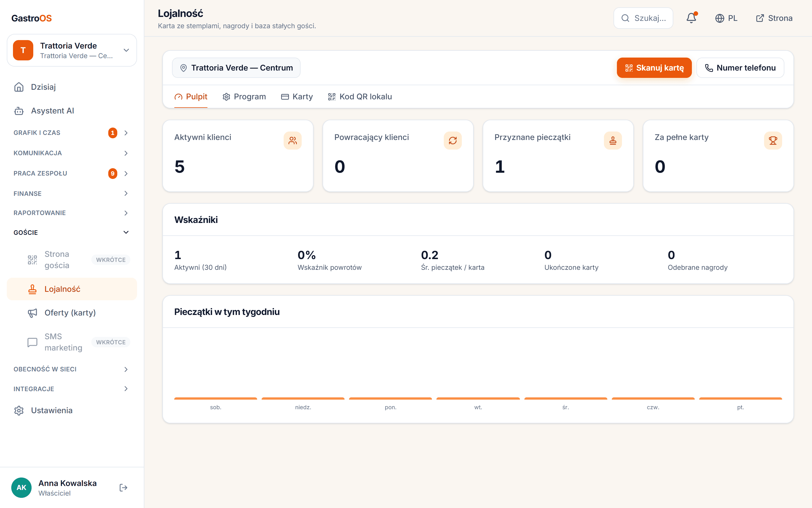Switch to the Program tab
812x508 pixels.
pos(244,97)
